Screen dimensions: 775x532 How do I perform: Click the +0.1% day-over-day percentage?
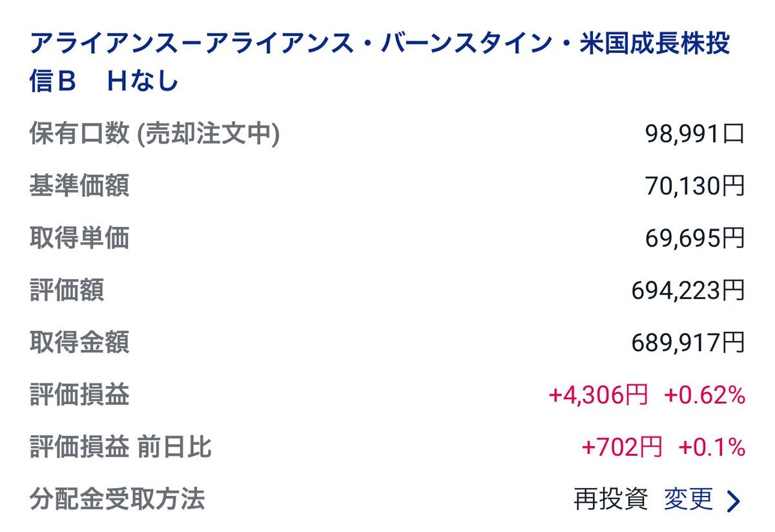point(712,447)
